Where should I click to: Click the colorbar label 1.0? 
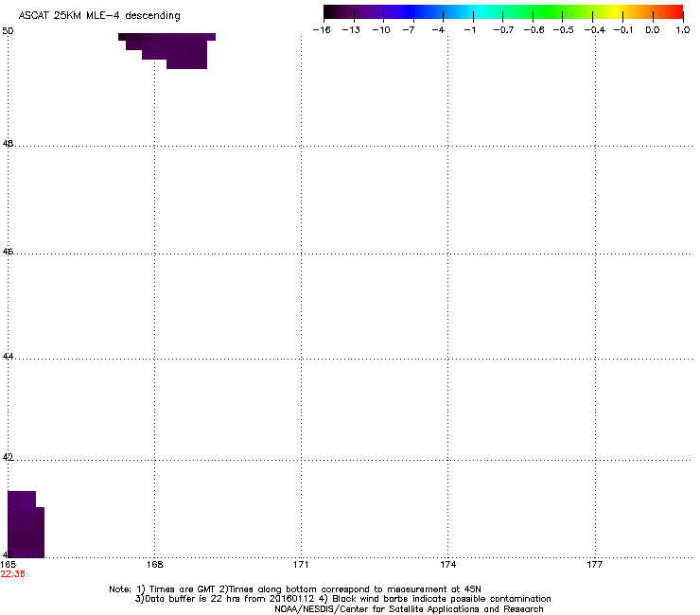tap(683, 30)
